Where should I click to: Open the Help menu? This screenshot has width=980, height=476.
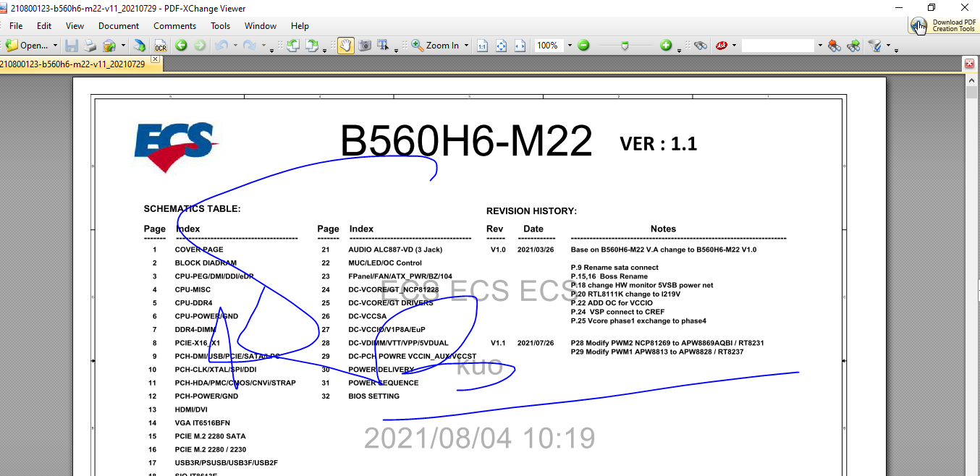coord(300,25)
